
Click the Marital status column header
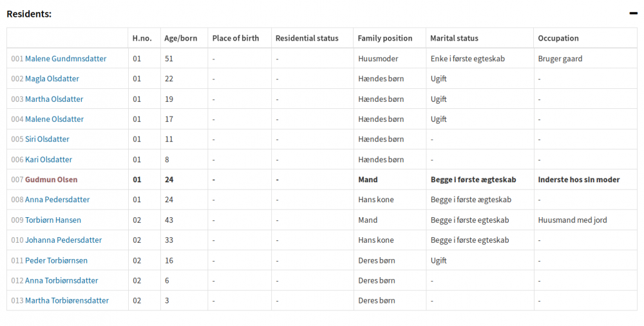(454, 38)
